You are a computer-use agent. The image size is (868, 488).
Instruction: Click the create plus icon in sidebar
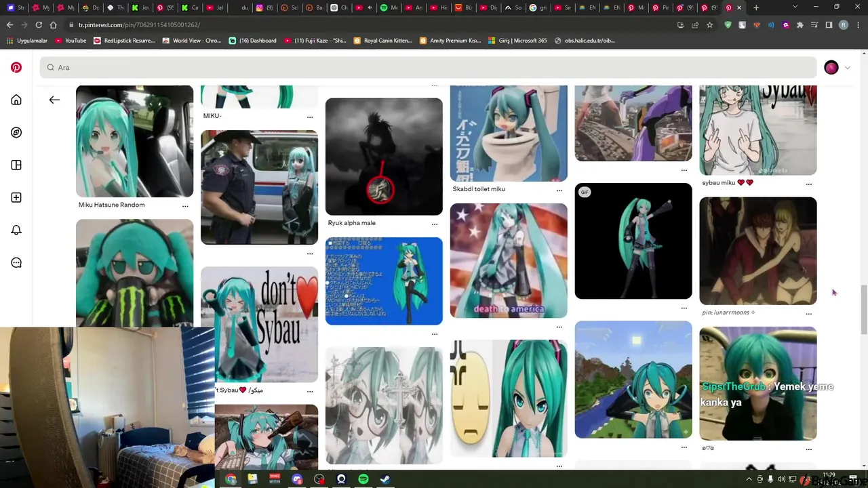16,197
